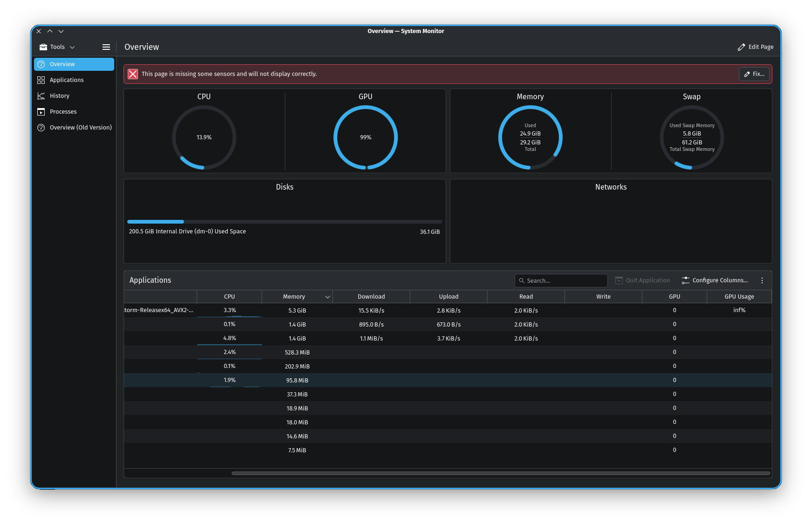812x525 pixels.
Task: Sort by the GPU Usage column header
Action: point(739,297)
